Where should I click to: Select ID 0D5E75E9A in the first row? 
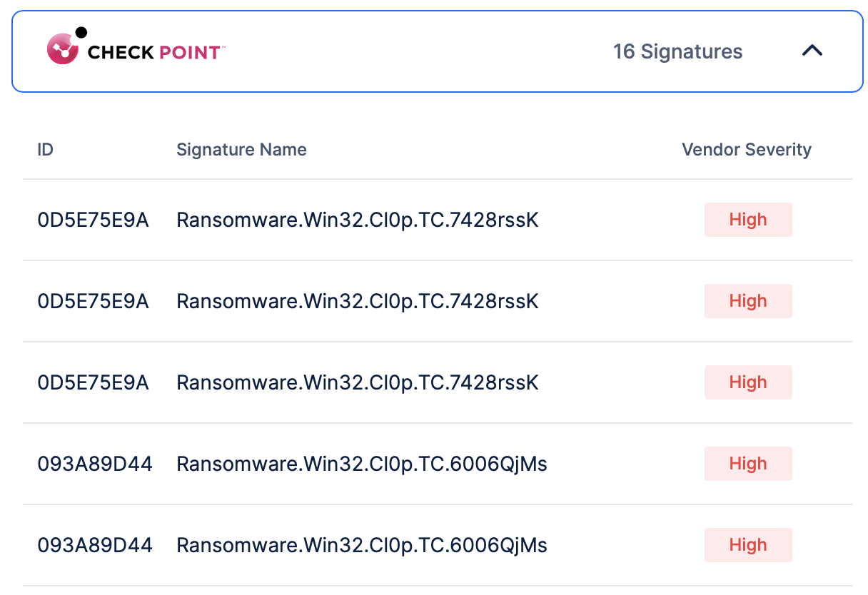[93, 220]
